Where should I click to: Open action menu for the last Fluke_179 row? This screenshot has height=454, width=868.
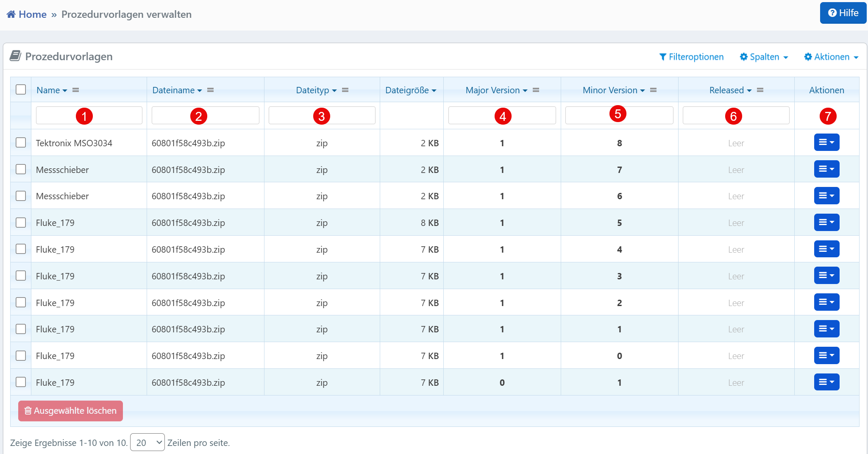tap(826, 382)
